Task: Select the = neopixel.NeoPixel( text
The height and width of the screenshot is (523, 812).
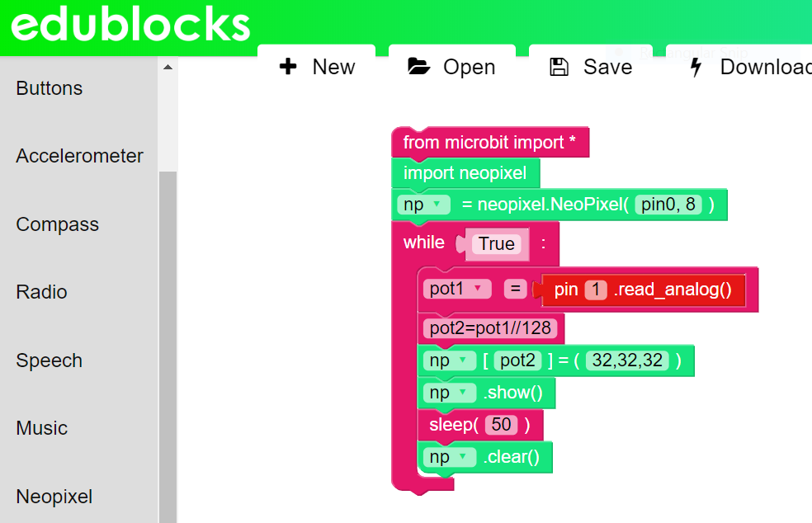Action: coord(545,205)
